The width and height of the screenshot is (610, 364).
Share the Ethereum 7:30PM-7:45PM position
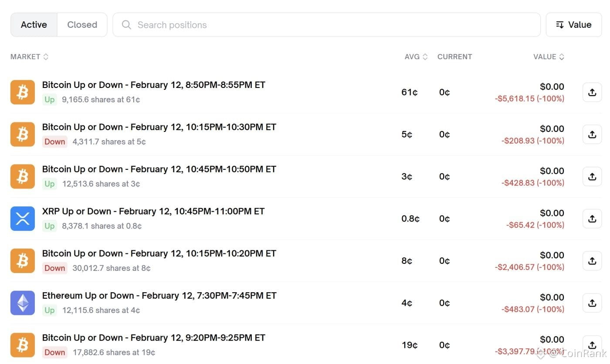point(592,303)
